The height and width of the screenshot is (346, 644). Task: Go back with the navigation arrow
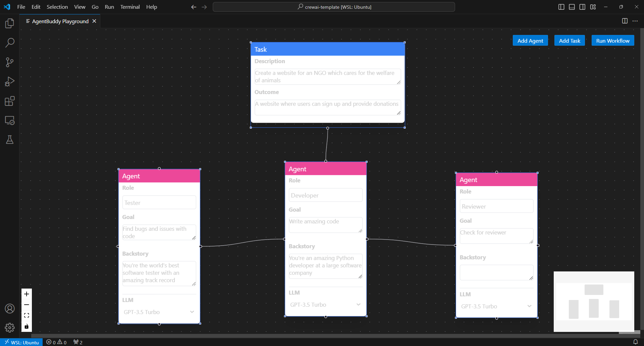[x=194, y=7]
